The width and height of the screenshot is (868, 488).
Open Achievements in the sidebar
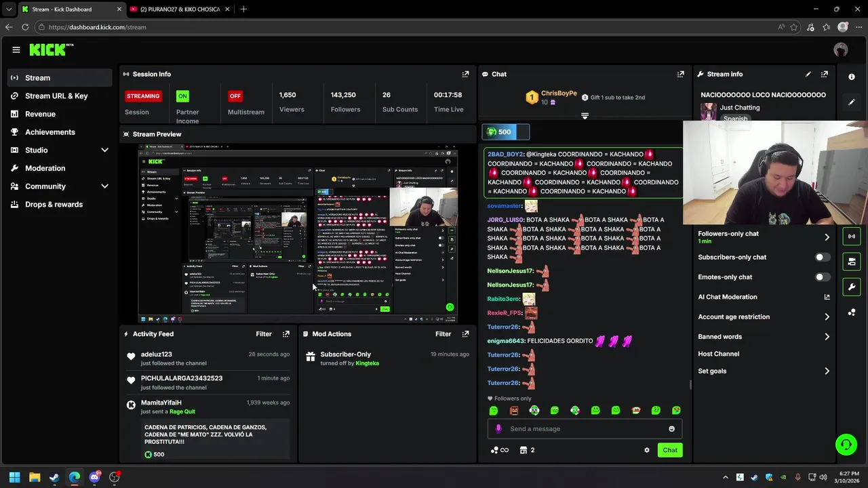point(60,132)
